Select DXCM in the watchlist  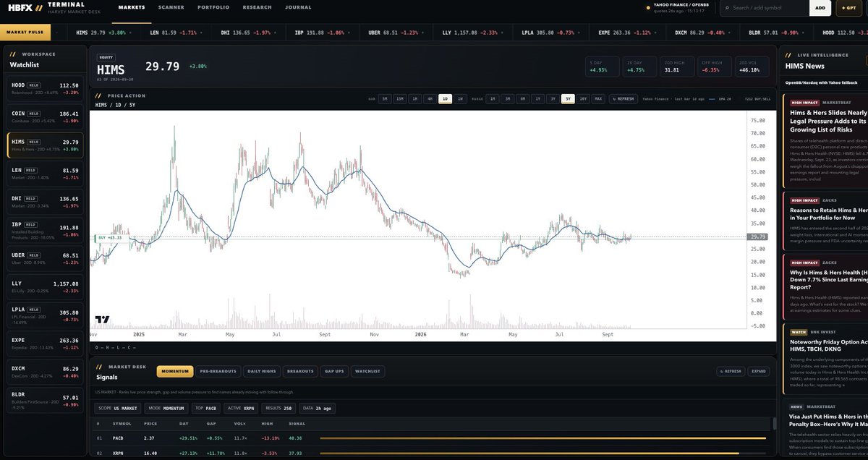pyautogui.click(x=45, y=373)
